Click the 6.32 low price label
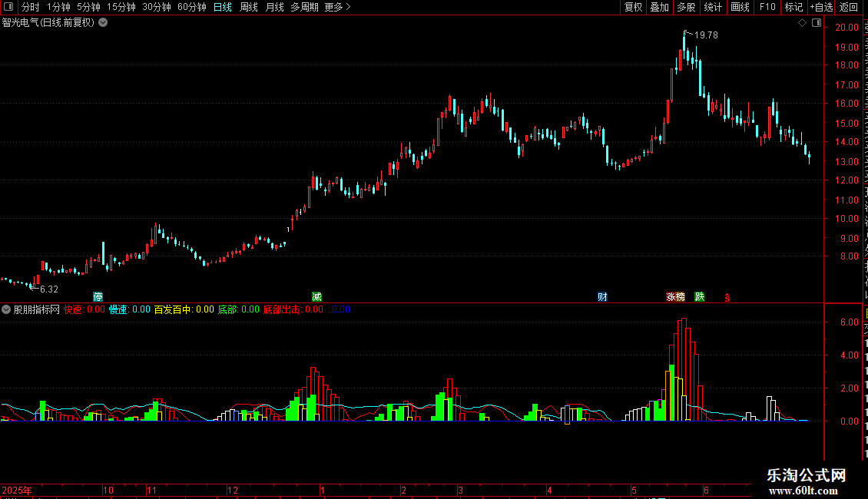868x499 pixels. pos(48,289)
